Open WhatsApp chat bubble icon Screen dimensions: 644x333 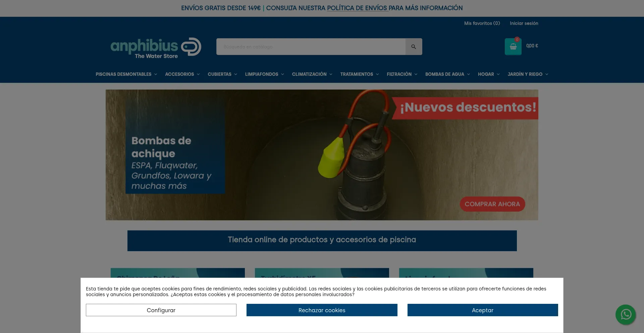click(x=626, y=315)
